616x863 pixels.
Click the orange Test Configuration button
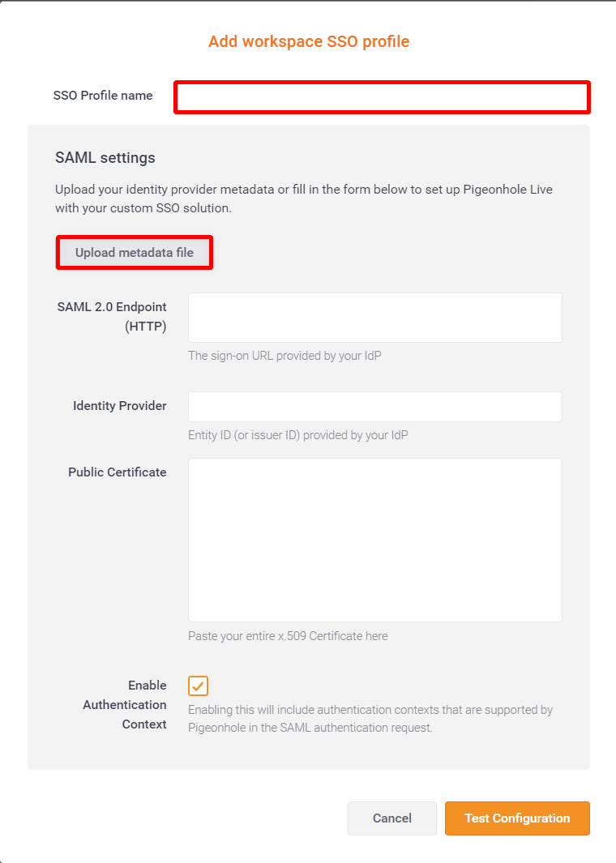coord(517,818)
